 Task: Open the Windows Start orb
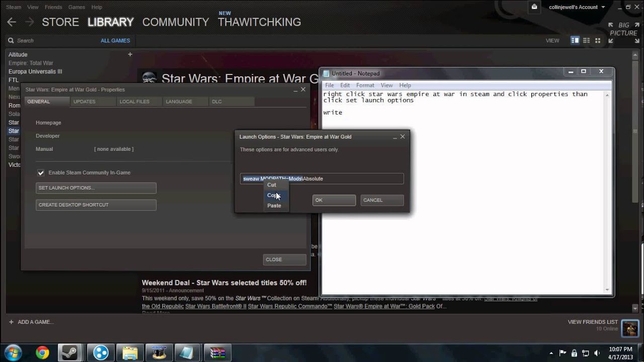pos(13,352)
